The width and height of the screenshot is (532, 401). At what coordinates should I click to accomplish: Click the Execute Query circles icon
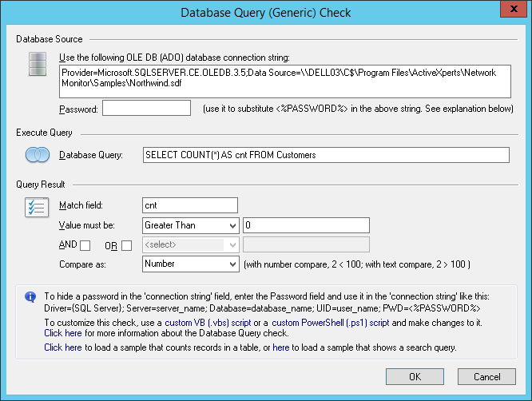36,155
